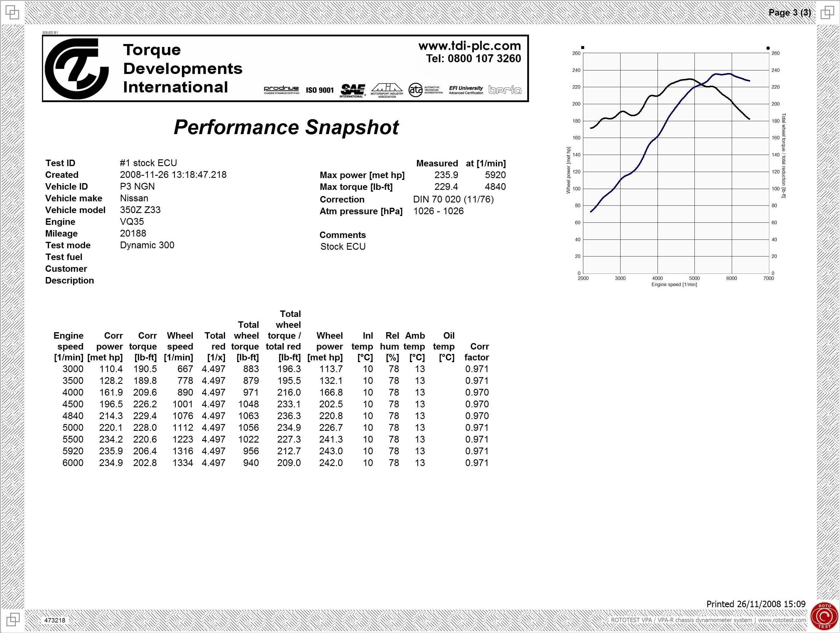
Task: Select Created date '2008-11-26 13:18:47.218'
Action: (173, 175)
